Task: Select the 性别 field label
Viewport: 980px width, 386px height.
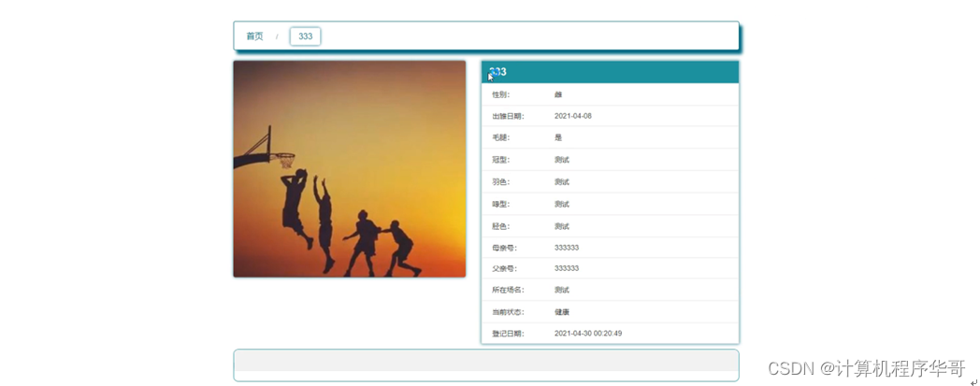Action: tap(500, 95)
